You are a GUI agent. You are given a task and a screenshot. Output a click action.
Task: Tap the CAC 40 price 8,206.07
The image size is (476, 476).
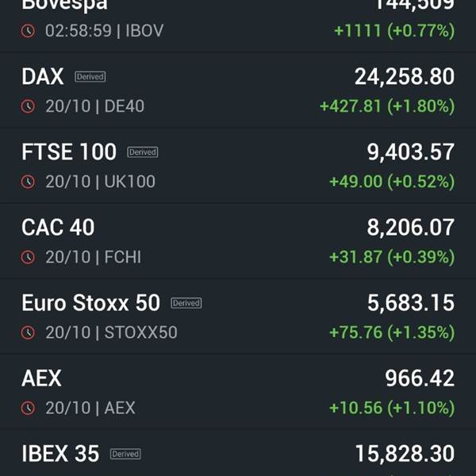pos(411,227)
